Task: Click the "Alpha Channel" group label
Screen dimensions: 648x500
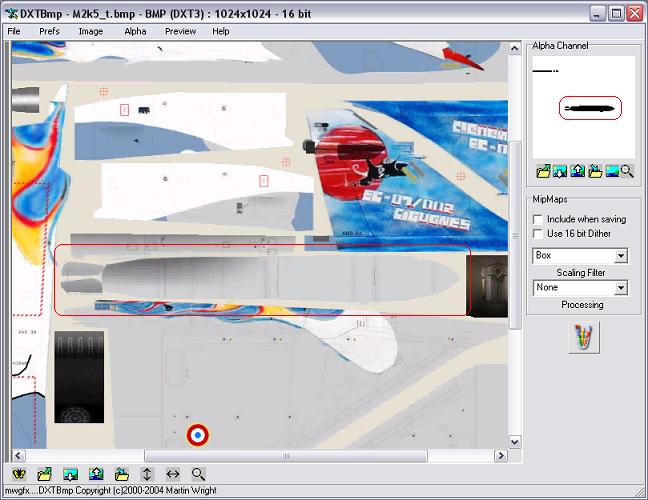Action: pos(560,46)
